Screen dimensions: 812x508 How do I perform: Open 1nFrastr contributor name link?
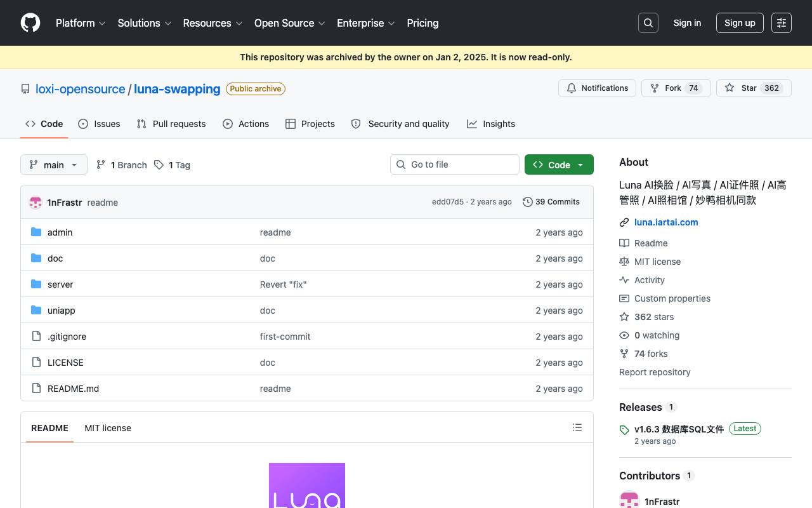pos(662,502)
